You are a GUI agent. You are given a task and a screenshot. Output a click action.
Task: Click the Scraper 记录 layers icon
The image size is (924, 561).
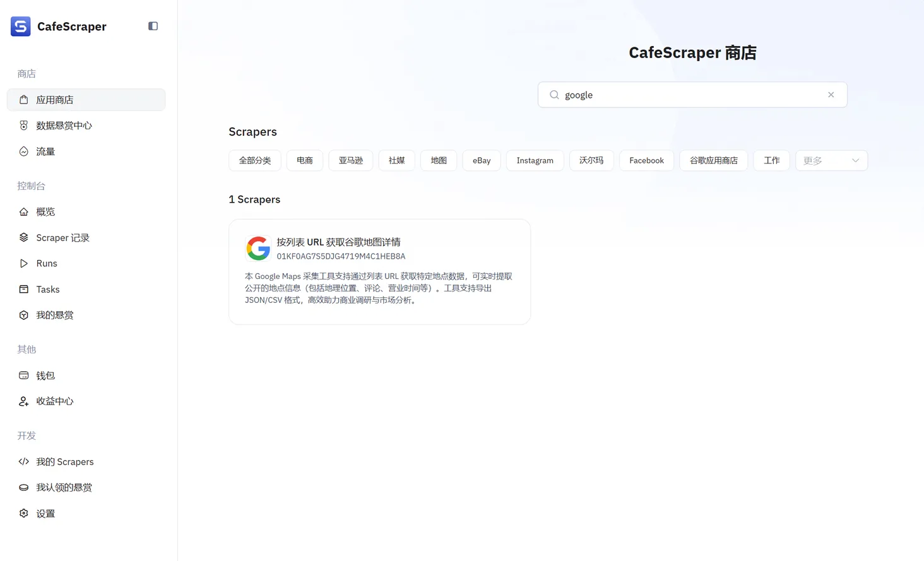(x=24, y=238)
